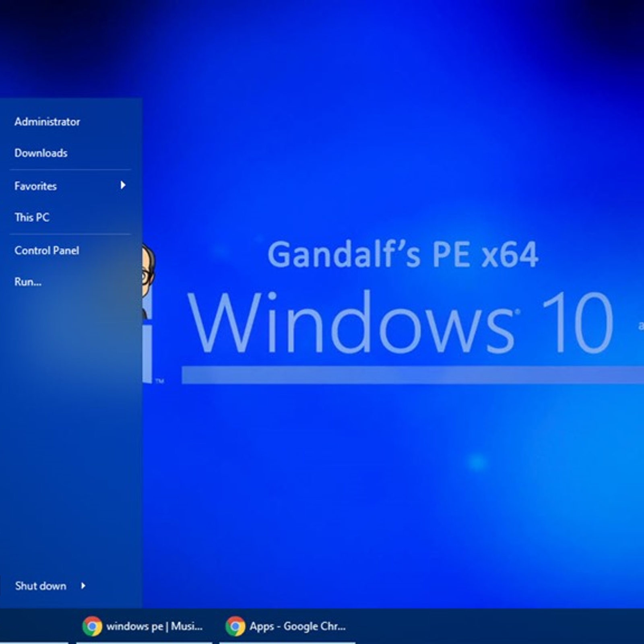
Task: Click Chrome icon of 'Apps - Google Chr...' task
Action: [235, 626]
